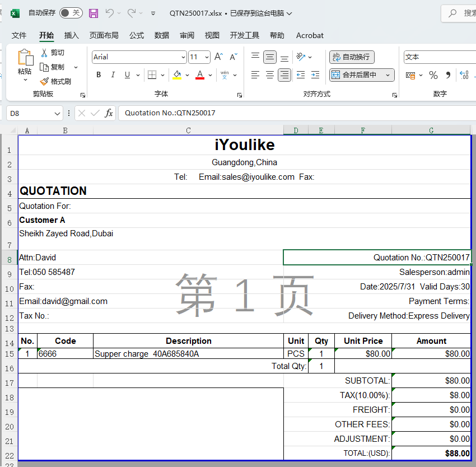
Task: Click the Save icon in title bar
Action: (94, 13)
